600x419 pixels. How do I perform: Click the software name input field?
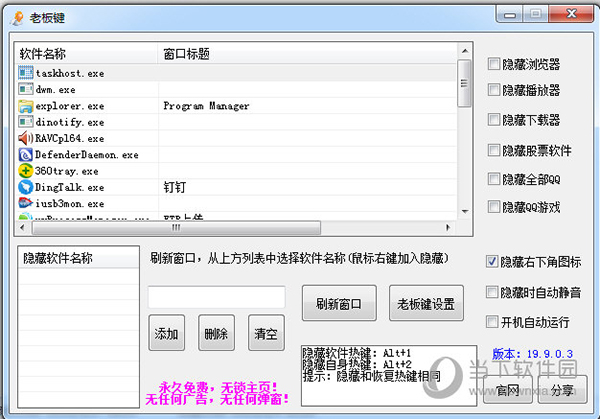coord(217,297)
